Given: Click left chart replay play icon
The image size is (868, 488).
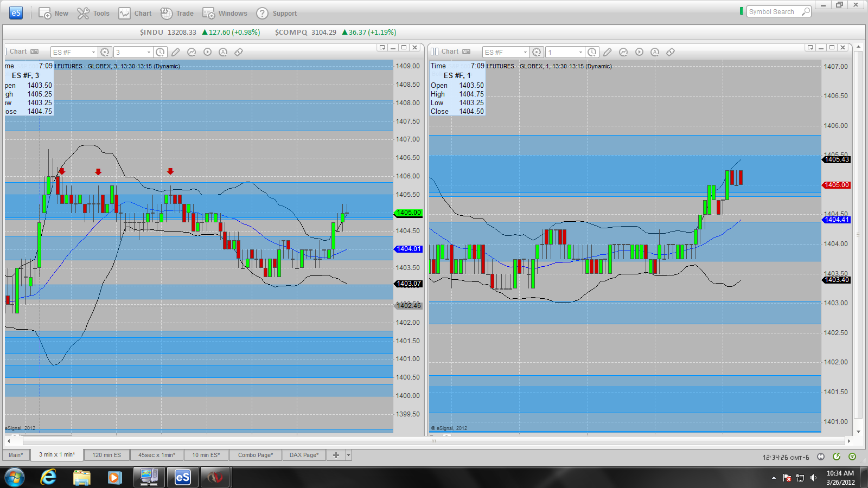Looking at the screenshot, I should tap(207, 52).
